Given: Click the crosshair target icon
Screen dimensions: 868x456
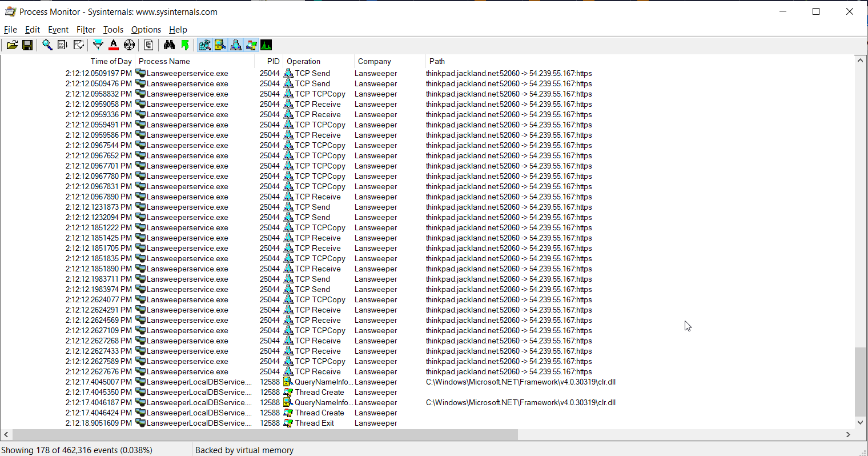Looking at the screenshot, I should pyautogui.click(x=129, y=45).
